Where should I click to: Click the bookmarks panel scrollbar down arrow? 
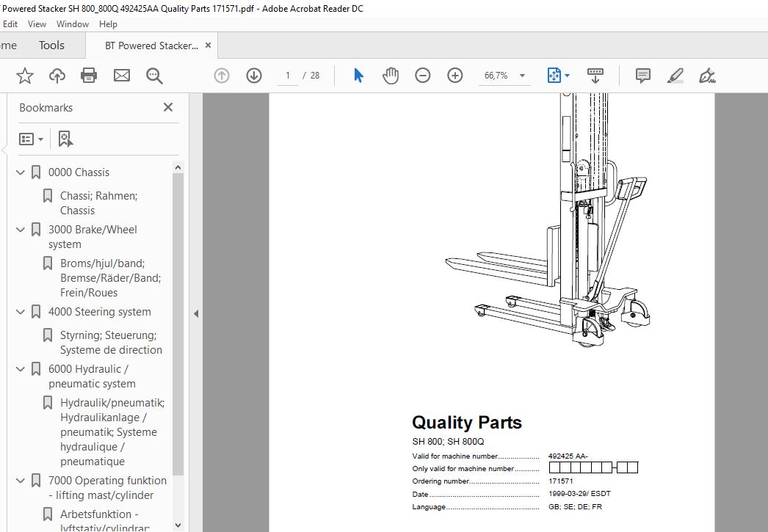click(x=178, y=525)
